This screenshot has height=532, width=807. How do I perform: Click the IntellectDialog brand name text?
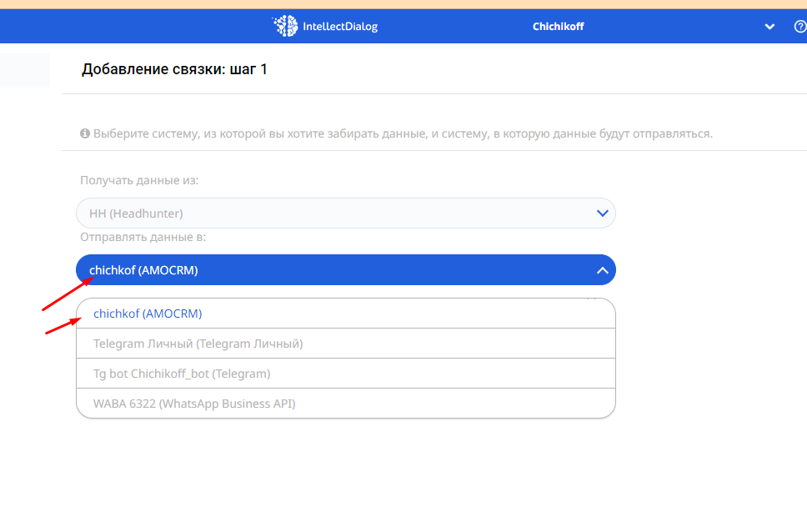(340, 27)
